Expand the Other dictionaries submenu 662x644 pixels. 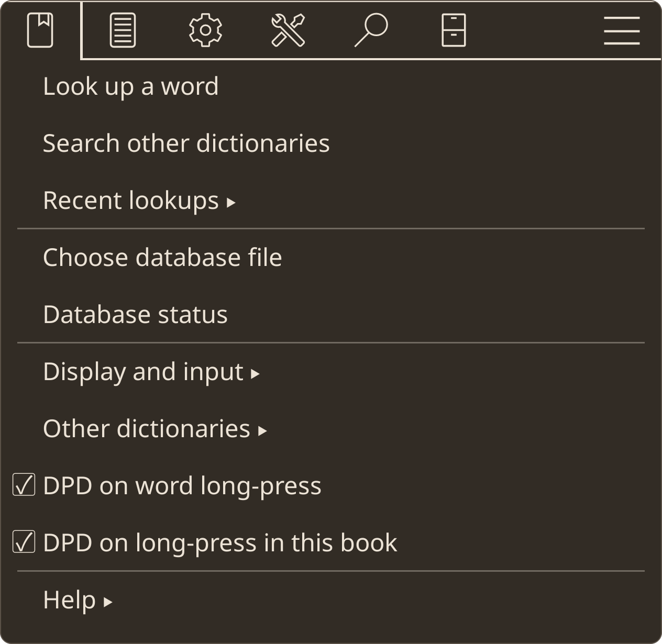click(331, 429)
